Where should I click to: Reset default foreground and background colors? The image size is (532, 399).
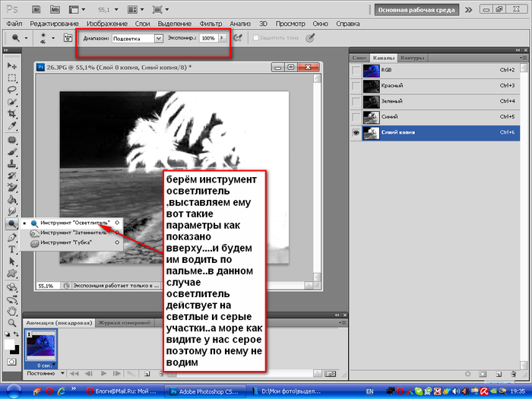coord(8,334)
